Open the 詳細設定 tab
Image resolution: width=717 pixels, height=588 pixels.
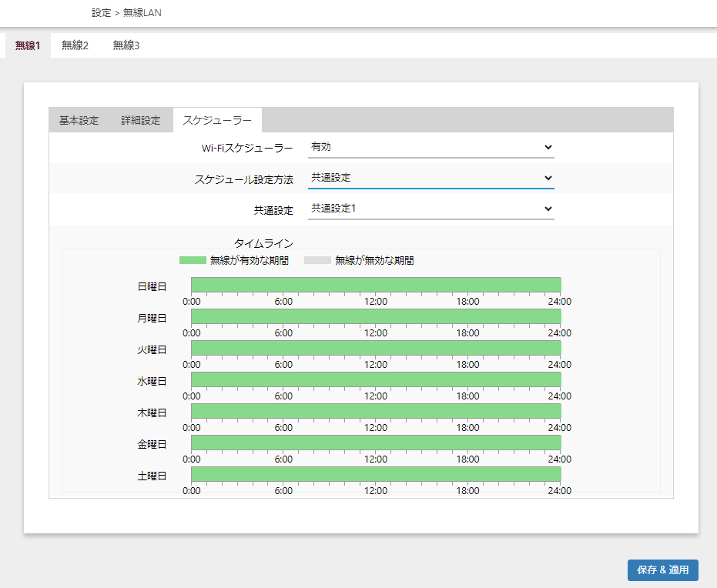coord(140,120)
